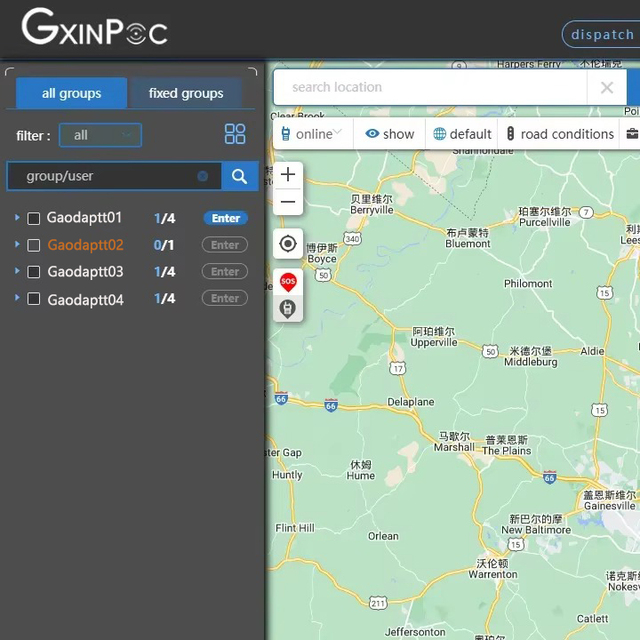The height and width of the screenshot is (640, 640).
Task: Click the briefcase toolbox icon
Action: click(632, 134)
